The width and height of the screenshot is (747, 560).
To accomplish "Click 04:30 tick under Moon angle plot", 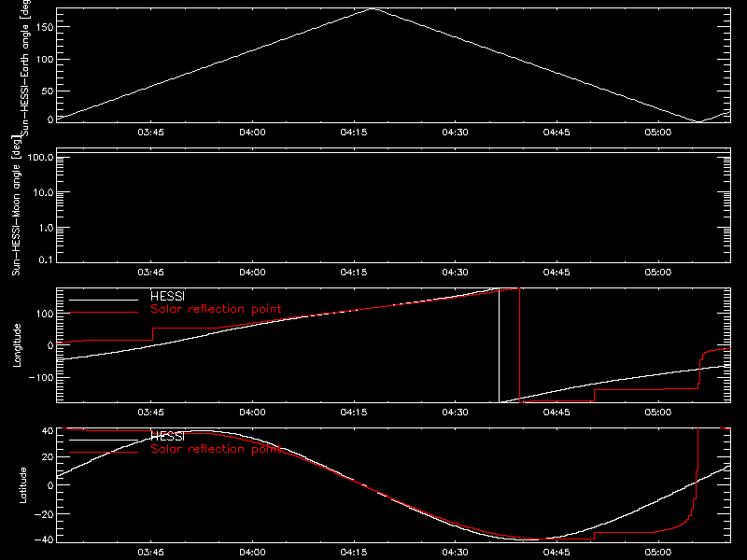I will click(x=455, y=273).
